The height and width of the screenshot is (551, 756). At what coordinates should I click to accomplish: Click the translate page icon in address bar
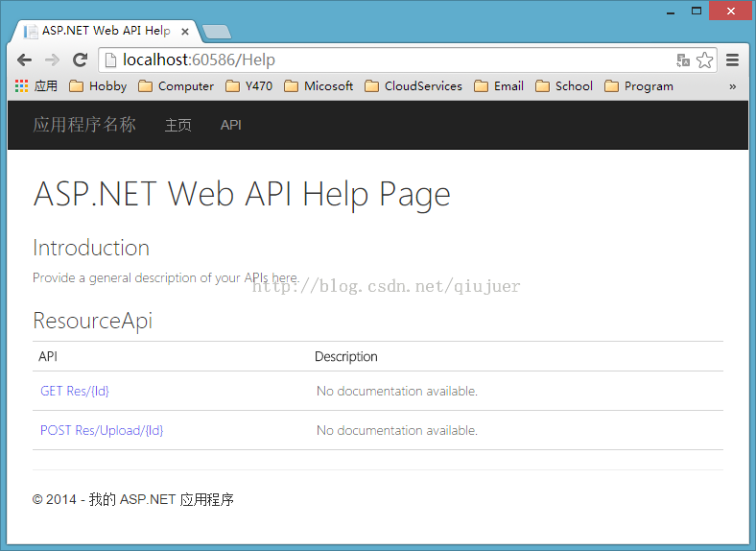pyautogui.click(x=683, y=60)
